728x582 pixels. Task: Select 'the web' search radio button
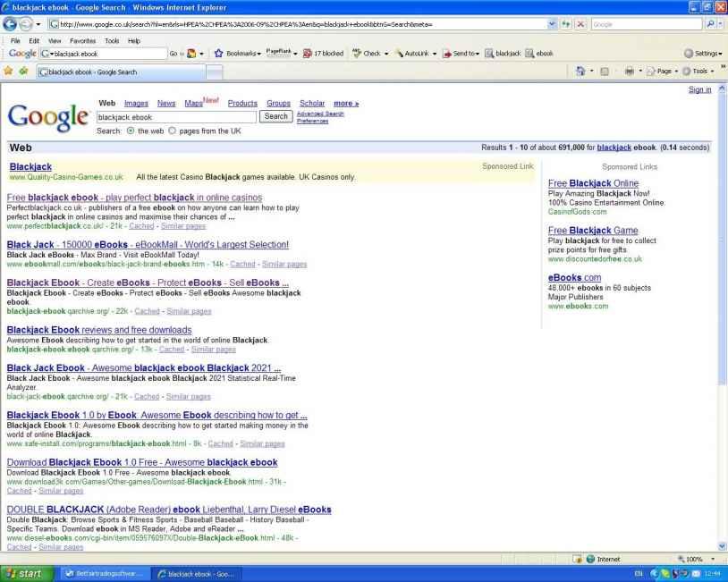pos(131,131)
